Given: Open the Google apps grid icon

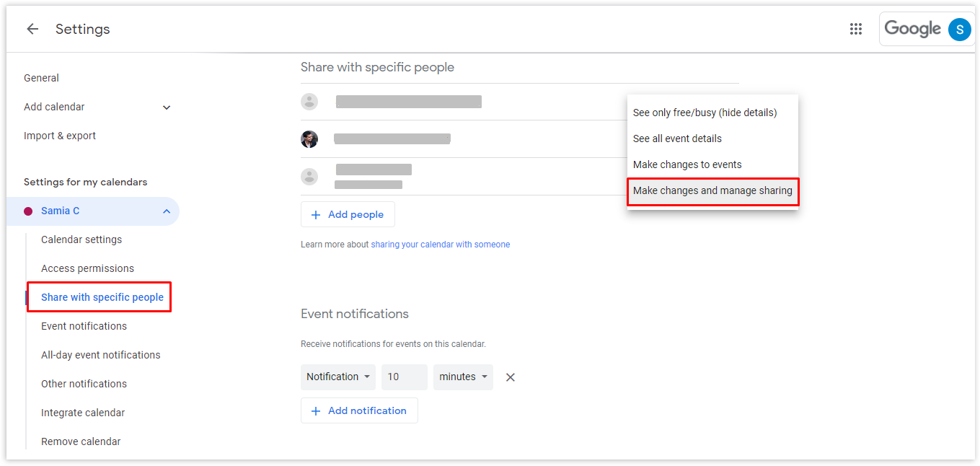Looking at the screenshot, I should pyautogui.click(x=856, y=29).
